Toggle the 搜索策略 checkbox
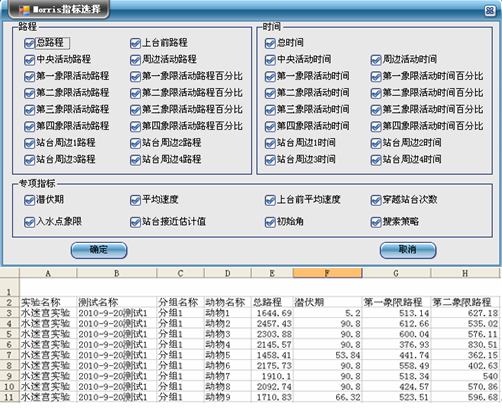502x408 pixels. coord(376,222)
